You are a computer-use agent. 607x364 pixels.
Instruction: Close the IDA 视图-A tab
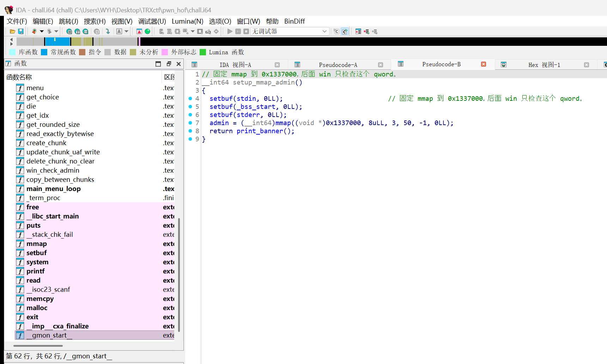pos(277,65)
